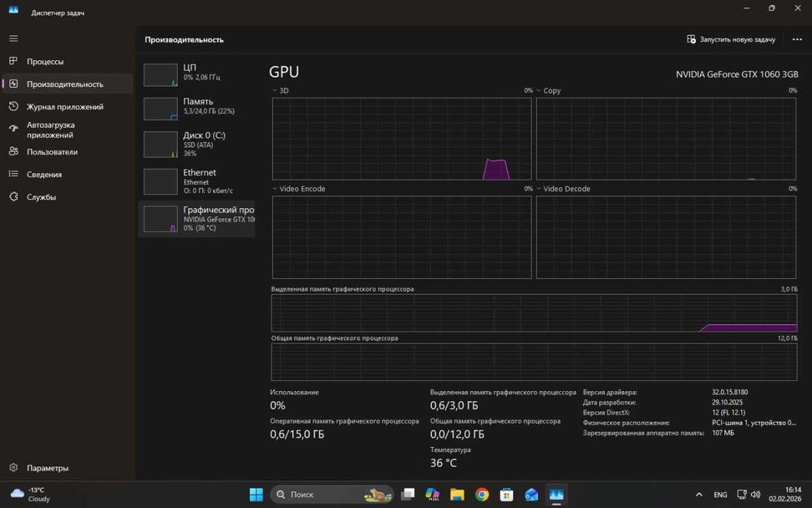Click driver version 32.0.15.8180
This screenshot has width=812, height=508.
[x=730, y=393]
